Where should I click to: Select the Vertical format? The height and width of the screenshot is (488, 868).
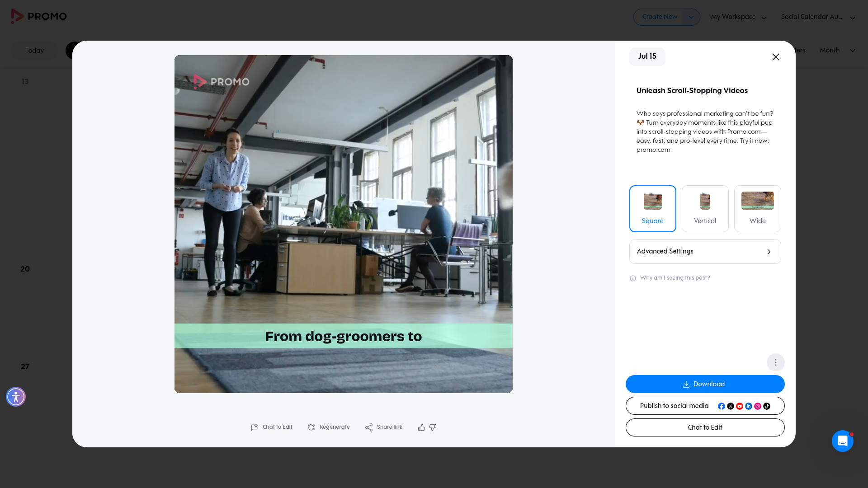click(705, 209)
